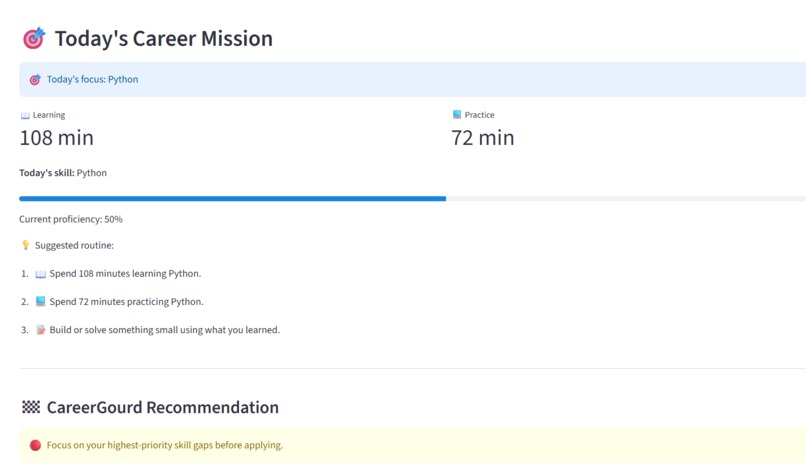Click the Today's Career Mission heading
Viewport: 806px width, 473px height.
pyautogui.click(x=164, y=39)
